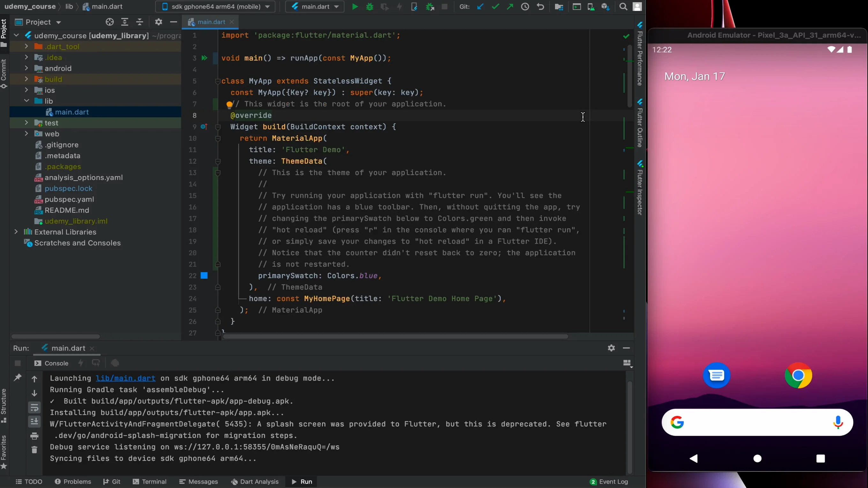Click the Run panel settings gear icon
This screenshot has width=868, height=488.
pyautogui.click(x=611, y=348)
